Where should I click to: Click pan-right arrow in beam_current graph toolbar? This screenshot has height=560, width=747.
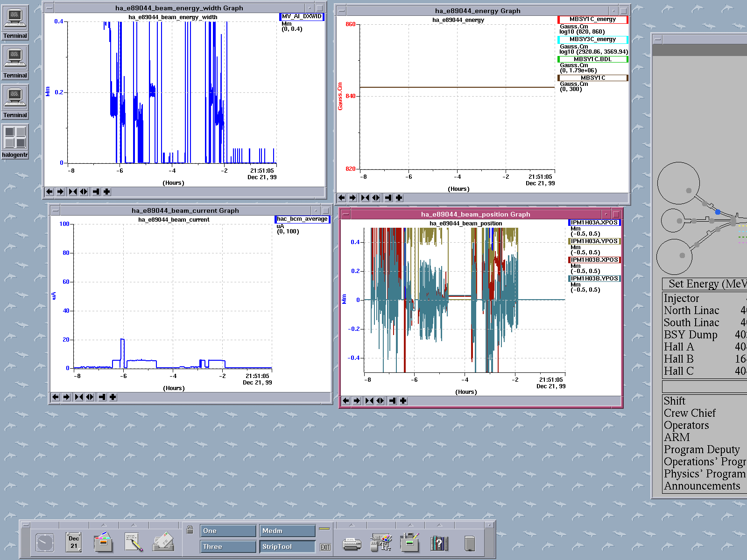[66, 397]
